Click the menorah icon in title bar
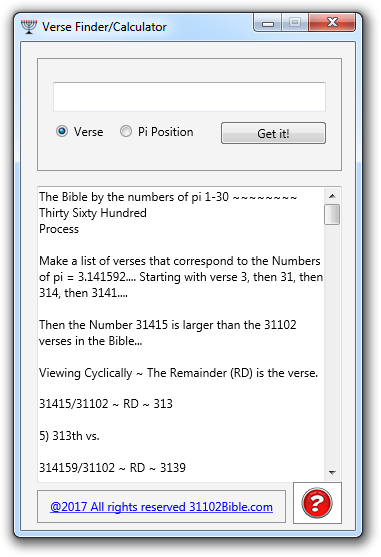 click(x=29, y=27)
